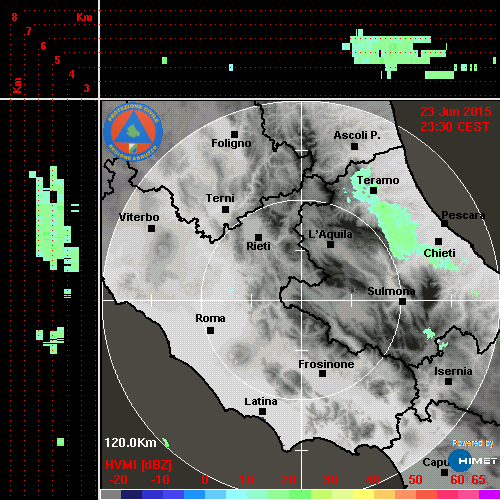Select the Rieti city marker square

[258, 237]
